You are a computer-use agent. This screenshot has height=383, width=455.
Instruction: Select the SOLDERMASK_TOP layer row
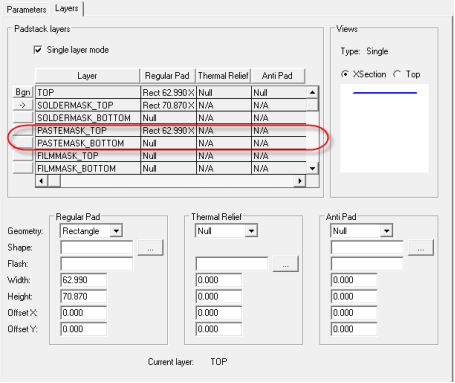coord(171,105)
